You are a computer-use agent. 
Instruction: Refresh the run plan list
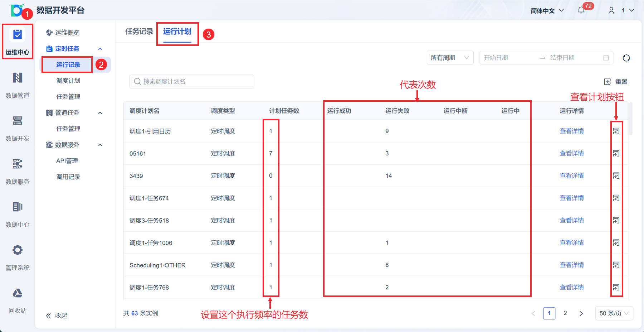626,58
